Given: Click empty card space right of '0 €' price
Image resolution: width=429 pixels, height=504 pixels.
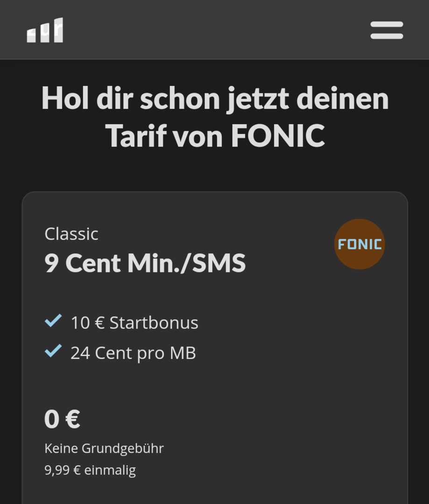Looking at the screenshot, I should 233,419.
